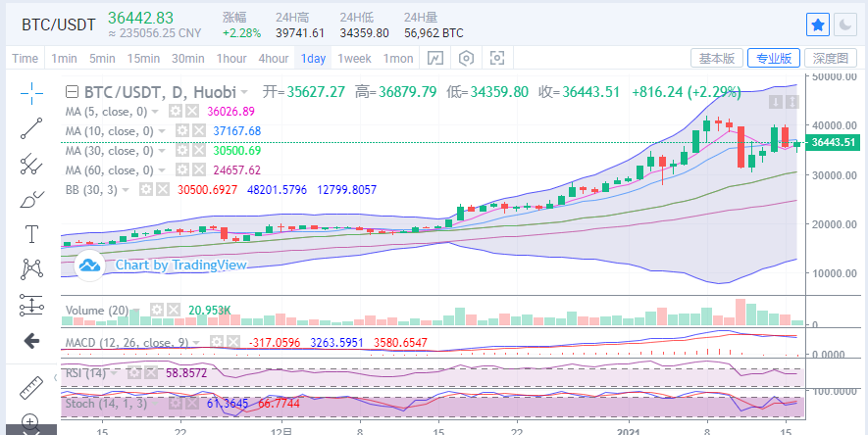
Task: Select the trend line drawing tool
Action: click(x=31, y=128)
